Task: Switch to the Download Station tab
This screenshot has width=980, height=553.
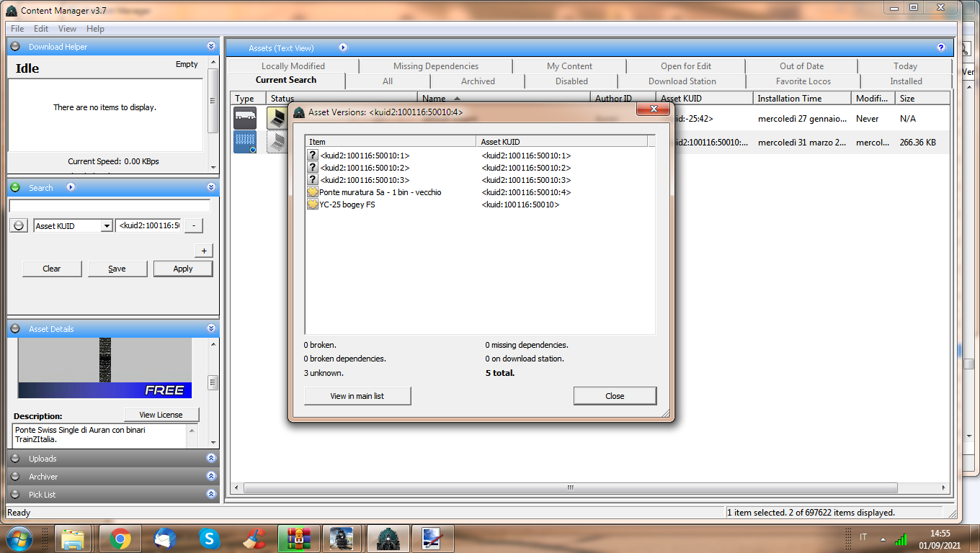Action: [682, 81]
